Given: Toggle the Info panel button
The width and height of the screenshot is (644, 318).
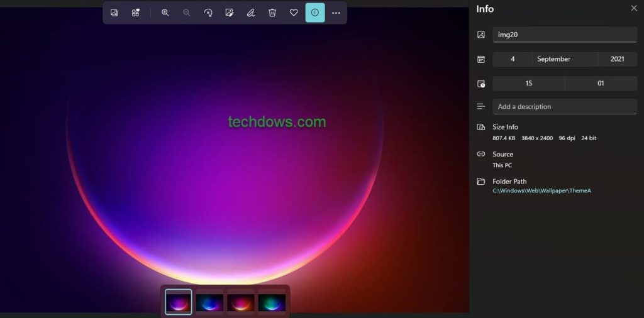Looking at the screenshot, I should [x=315, y=13].
